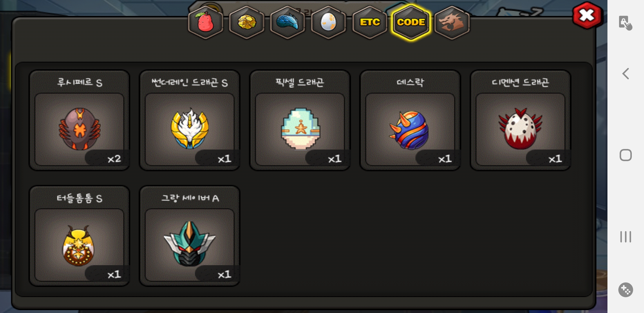Screen dimensions: 644x313
Task: Select the 데스락 blue spiked egg
Action: [x=410, y=120]
